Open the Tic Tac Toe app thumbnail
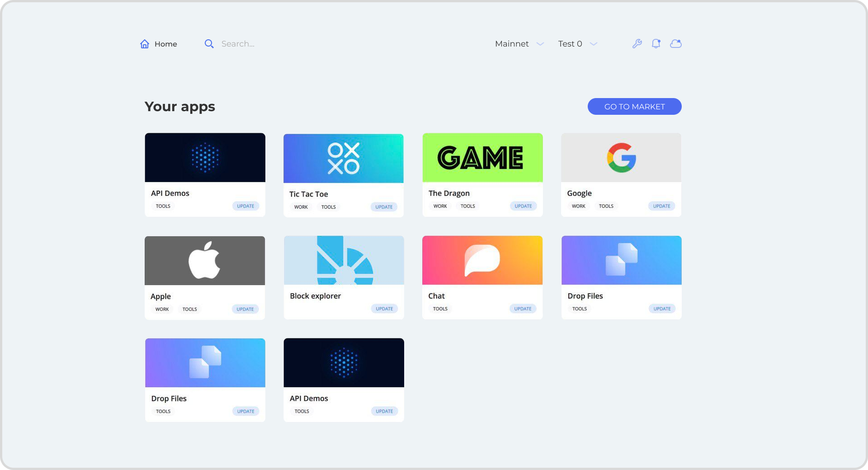The width and height of the screenshot is (868, 470). click(344, 158)
